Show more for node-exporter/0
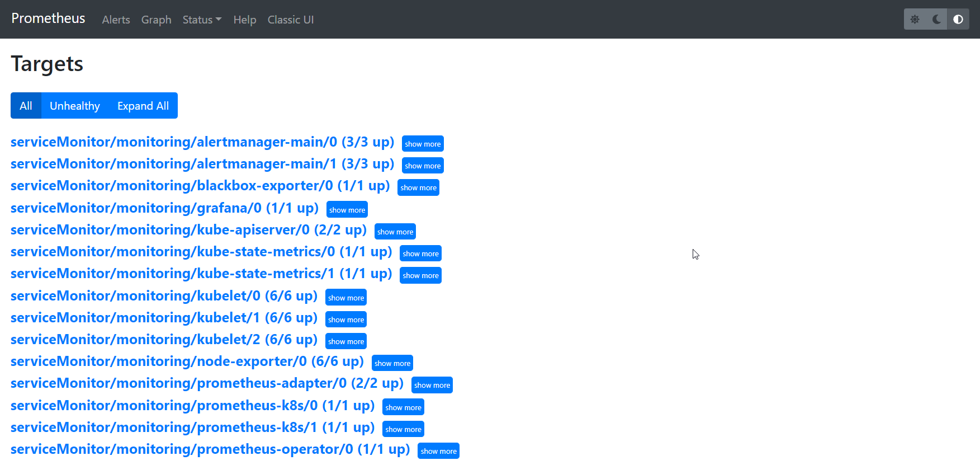 [392, 363]
